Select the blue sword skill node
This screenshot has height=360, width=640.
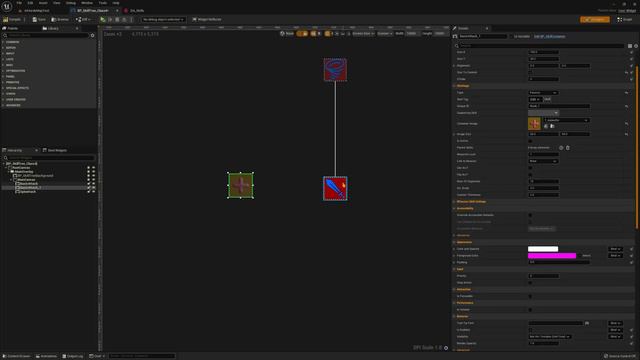pyautogui.click(x=335, y=188)
